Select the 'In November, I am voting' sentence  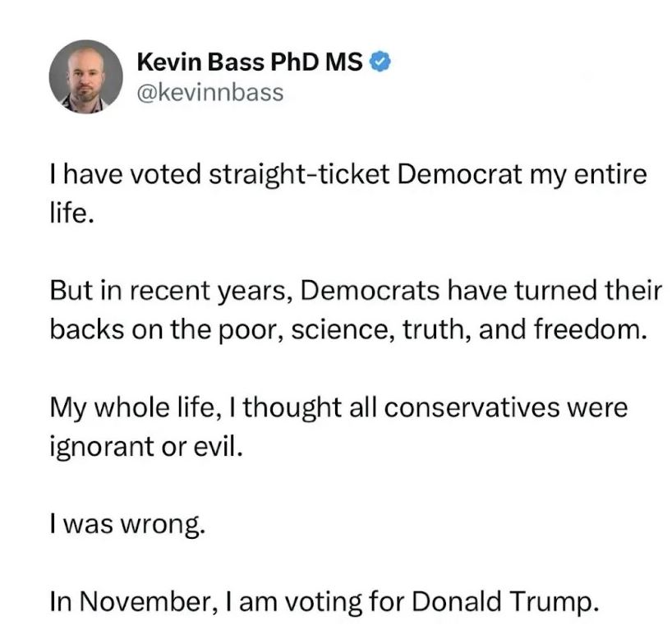click(324, 602)
